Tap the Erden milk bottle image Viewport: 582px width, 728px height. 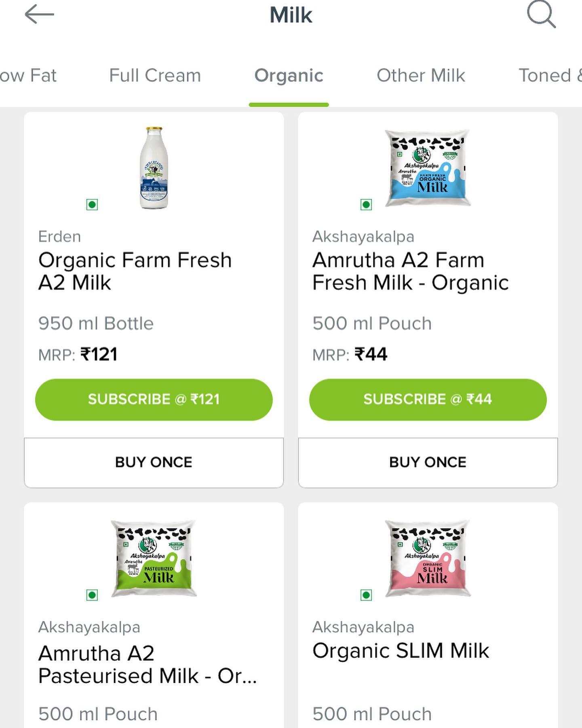154,168
